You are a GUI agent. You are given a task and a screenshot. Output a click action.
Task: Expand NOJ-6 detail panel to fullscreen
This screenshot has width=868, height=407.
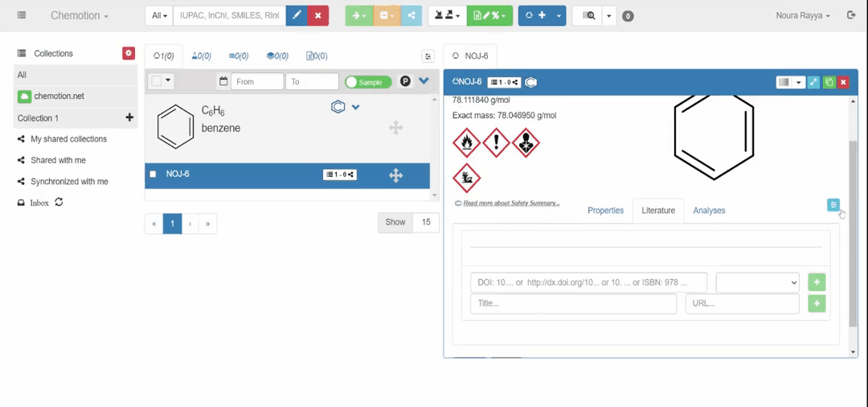point(814,82)
